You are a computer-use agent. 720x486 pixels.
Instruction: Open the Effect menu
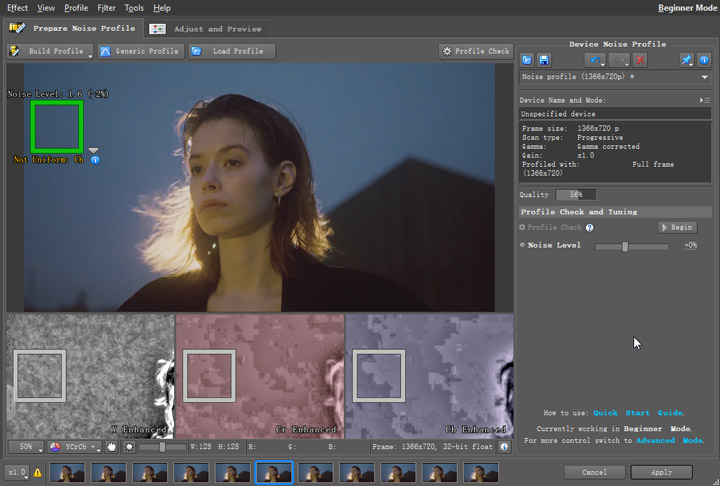17,8
